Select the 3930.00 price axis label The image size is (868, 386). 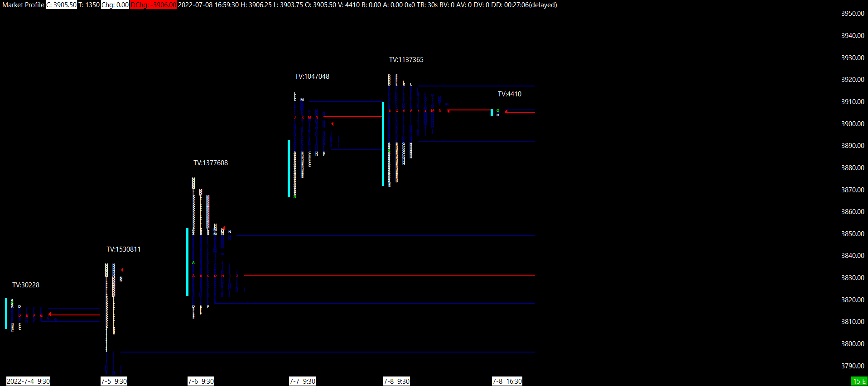(853, 58)
